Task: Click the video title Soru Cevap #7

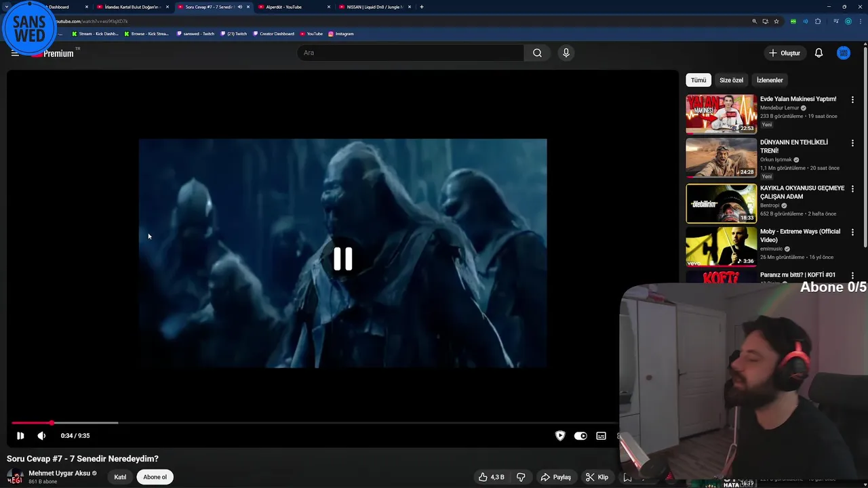Action: 83,459
